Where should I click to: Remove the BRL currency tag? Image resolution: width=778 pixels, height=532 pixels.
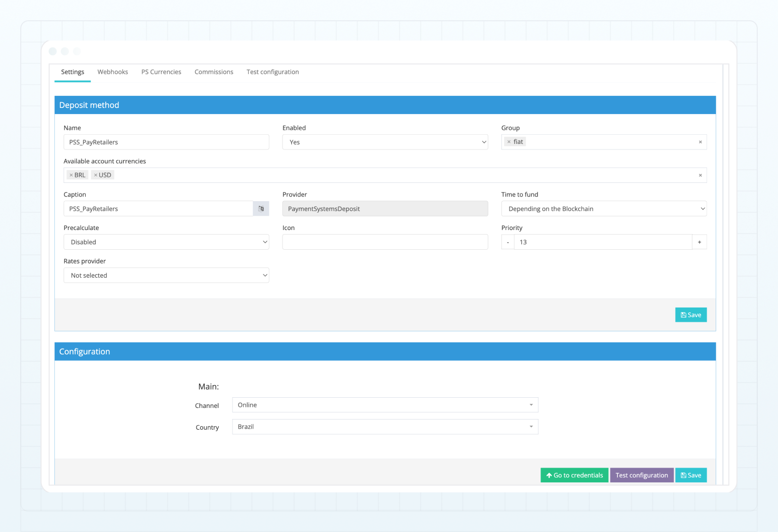[x=71, y=175]
